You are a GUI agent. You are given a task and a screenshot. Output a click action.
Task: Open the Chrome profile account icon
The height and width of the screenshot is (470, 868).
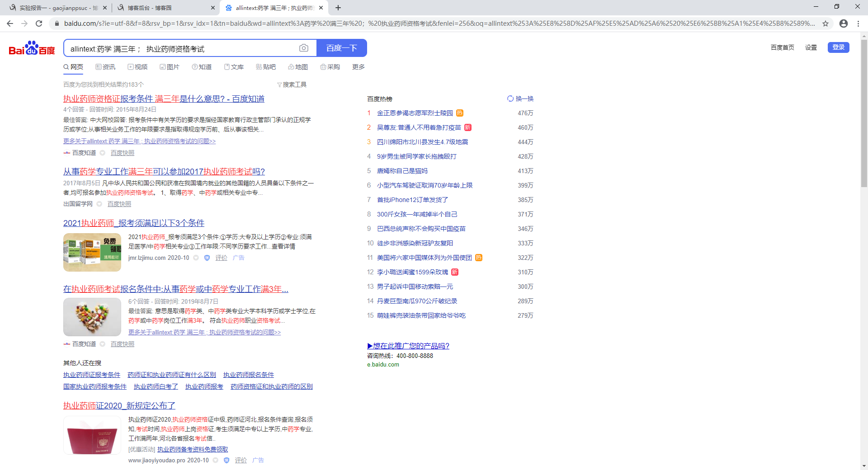(x=844, y=23)
